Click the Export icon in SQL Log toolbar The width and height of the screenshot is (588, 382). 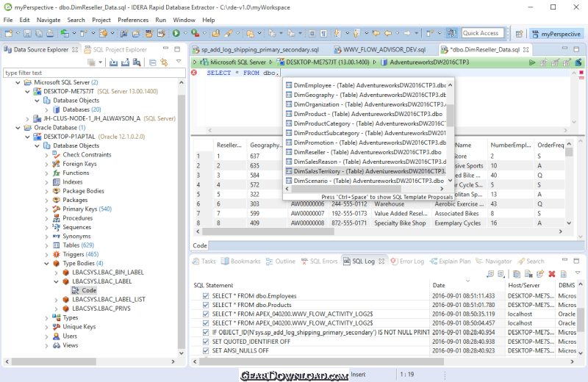540,274
